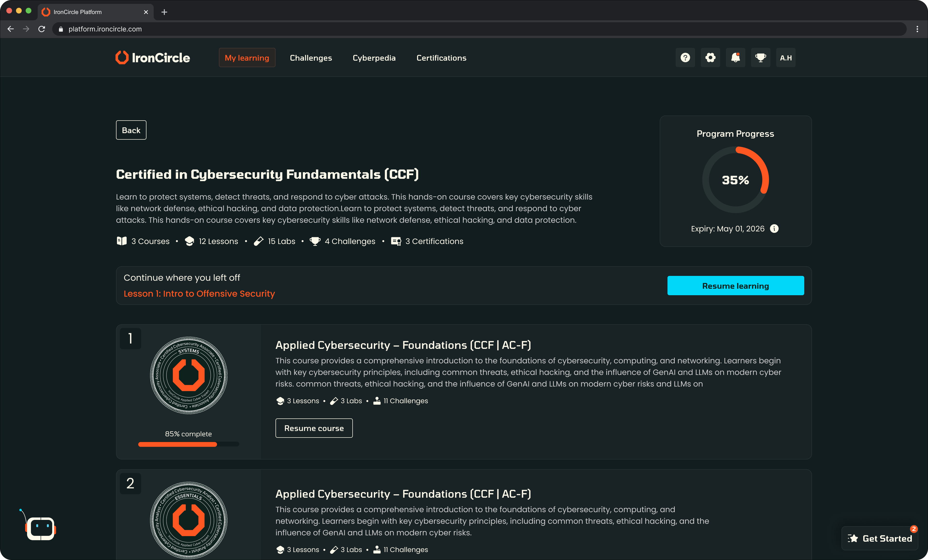Screen dimensions: 928x560
Task: Open browser three-dot menu
Action: (x=917, y=29)
